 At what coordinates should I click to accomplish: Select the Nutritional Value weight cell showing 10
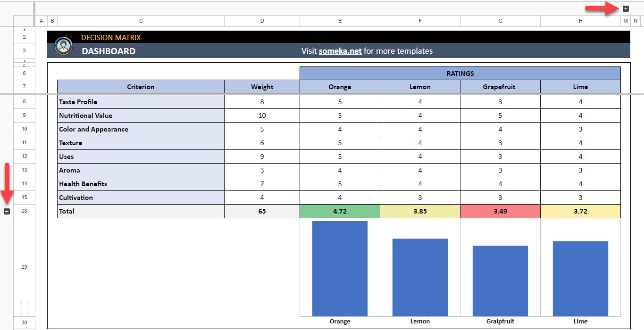(261, 115)
